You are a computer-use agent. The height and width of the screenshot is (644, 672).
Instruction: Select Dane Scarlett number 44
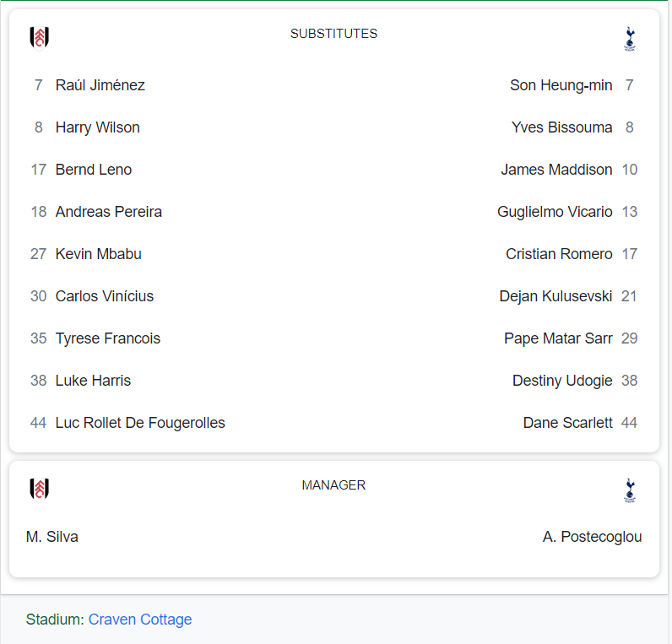click(580, 423)
